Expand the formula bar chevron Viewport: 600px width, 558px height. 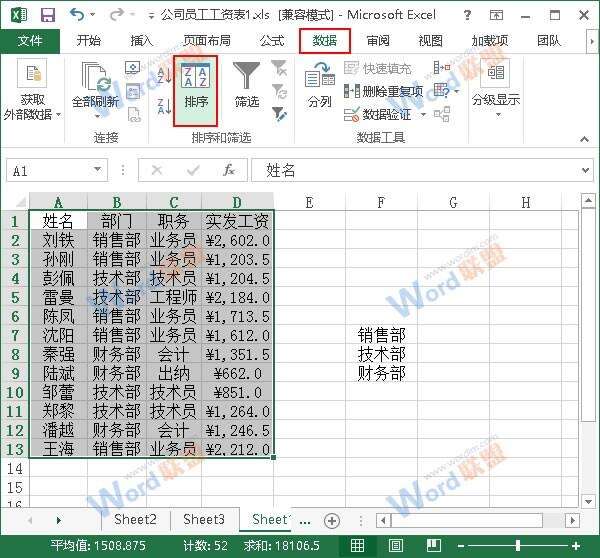[x=585, y=170]
